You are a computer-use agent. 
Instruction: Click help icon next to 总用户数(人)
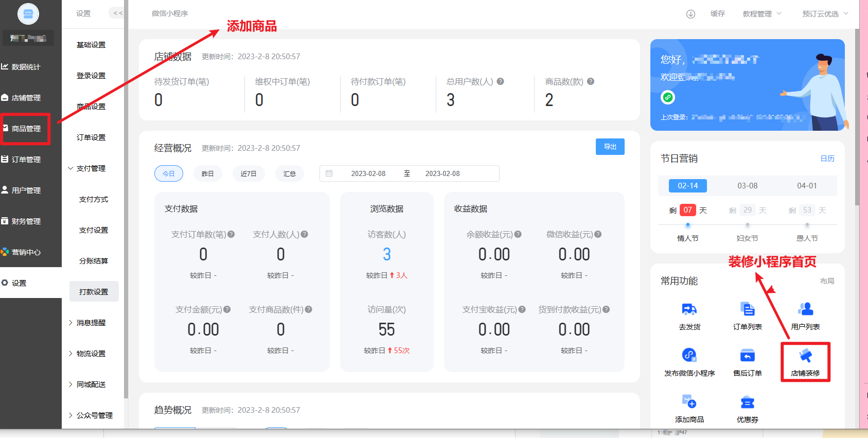(x=500, y=81)
